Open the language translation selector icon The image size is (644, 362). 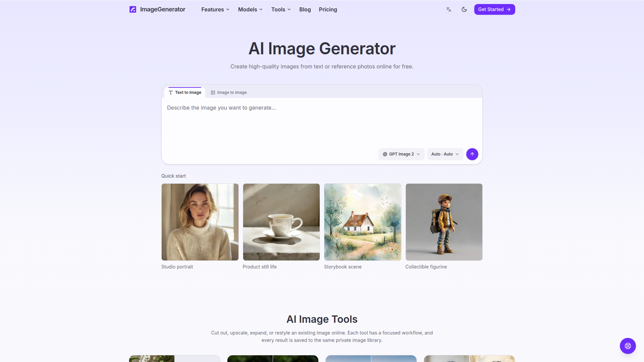[449, 9]
